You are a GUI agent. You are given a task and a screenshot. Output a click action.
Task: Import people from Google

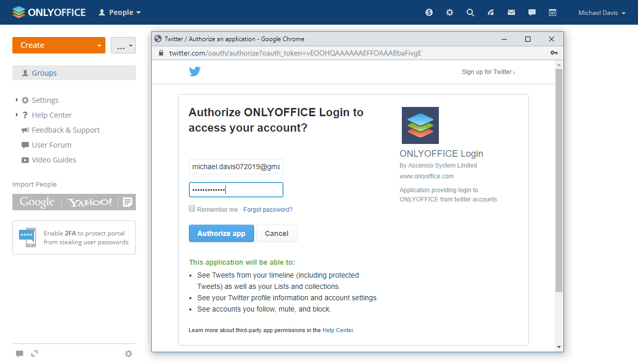[x=37, y=202]
